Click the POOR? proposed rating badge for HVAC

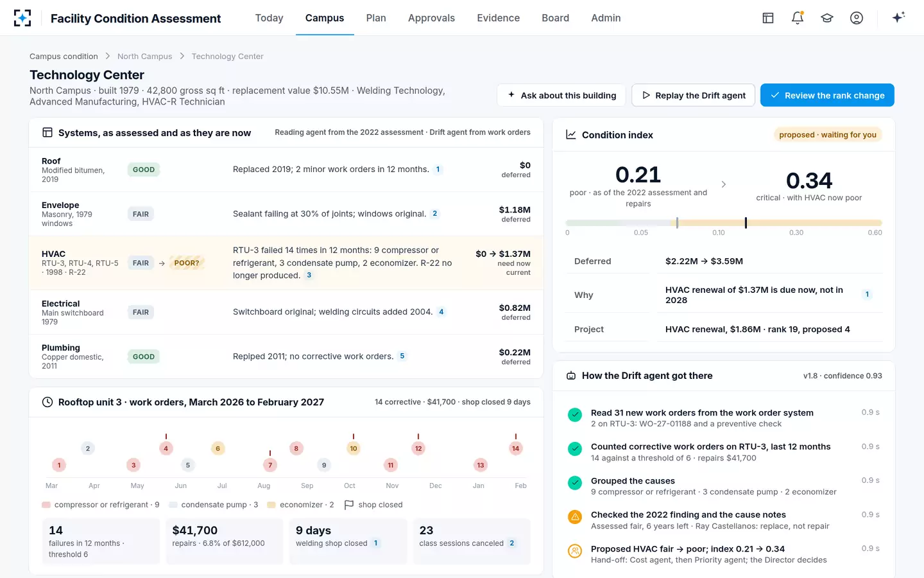[x=187, y=263]
